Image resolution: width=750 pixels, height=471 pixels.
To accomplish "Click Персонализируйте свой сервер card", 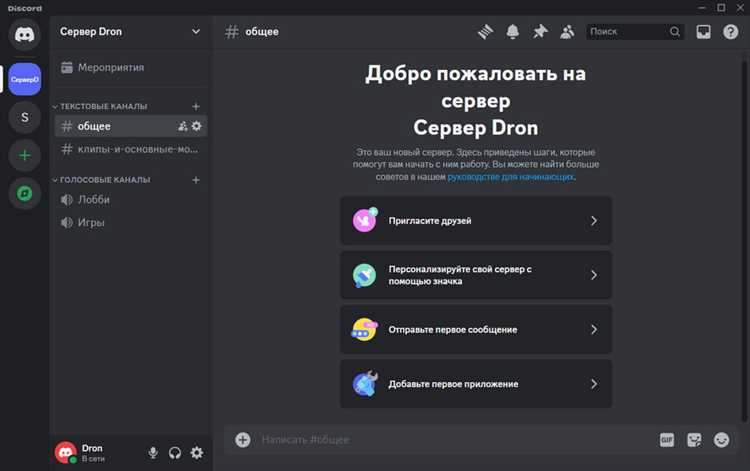I will coord(476,275).
